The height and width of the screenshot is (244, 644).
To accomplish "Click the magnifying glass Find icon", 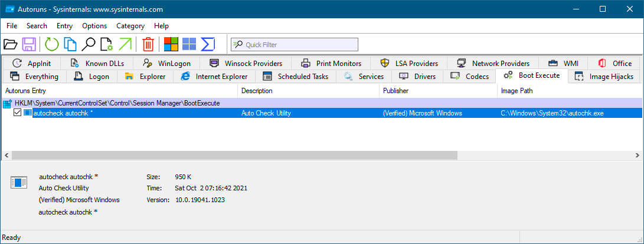I will tap(89, 44).
